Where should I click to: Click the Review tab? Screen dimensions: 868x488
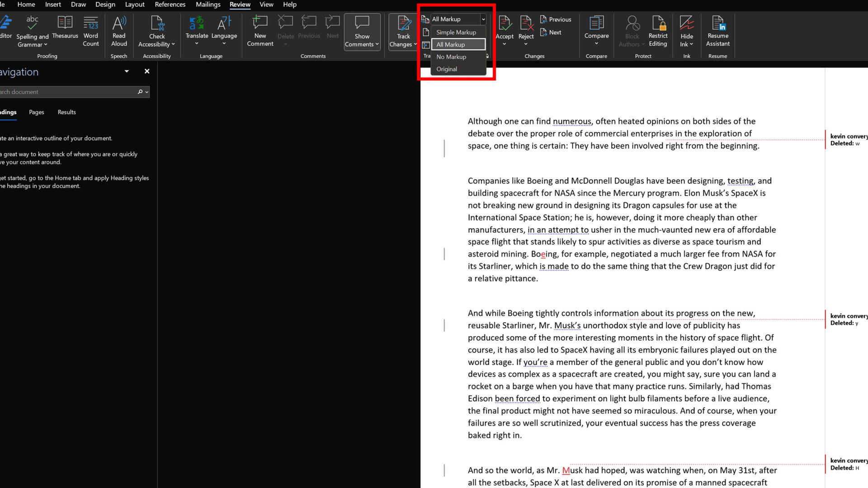[239, 5]
